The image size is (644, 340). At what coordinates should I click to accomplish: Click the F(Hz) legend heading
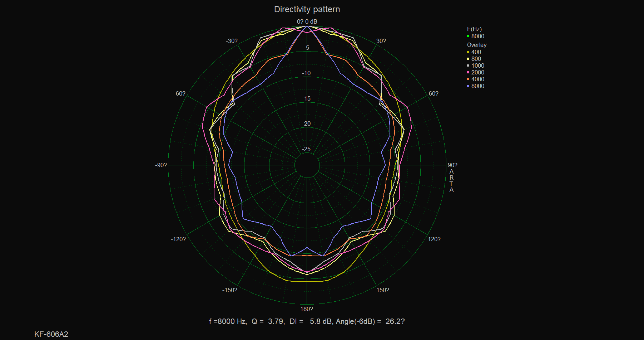[474, 29]
